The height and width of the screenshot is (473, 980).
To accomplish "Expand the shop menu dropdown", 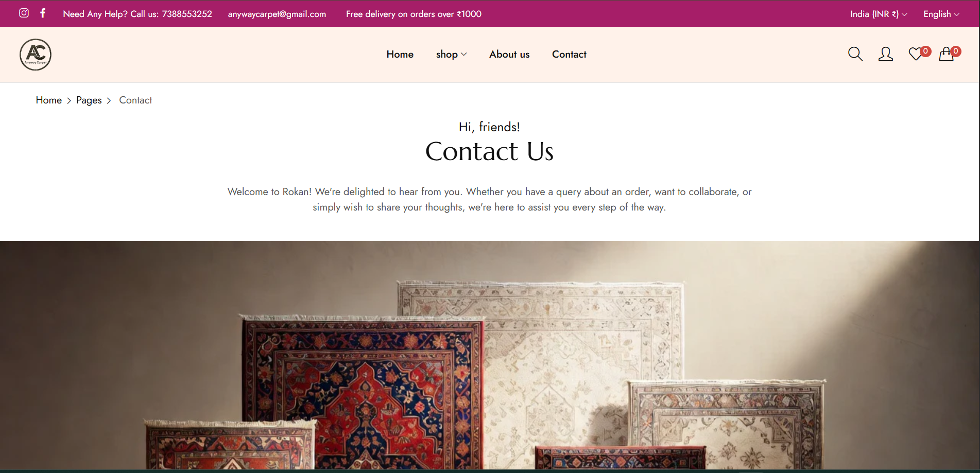I will pos(451,54).
